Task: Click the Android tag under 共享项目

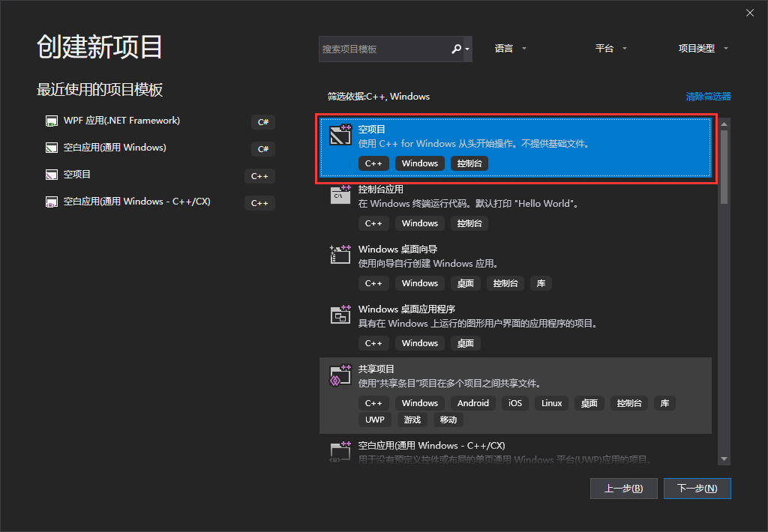Action: [x=473, y=403]
